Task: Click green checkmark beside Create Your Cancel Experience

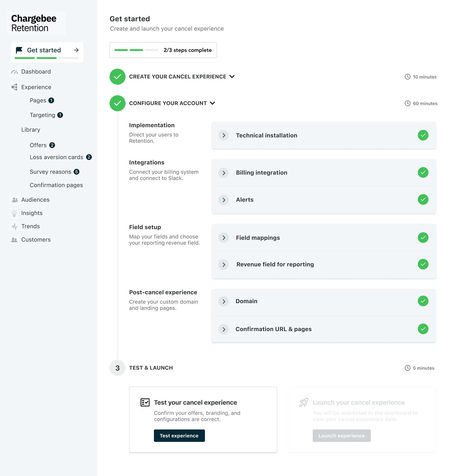Action: click(x=117, y=77)
